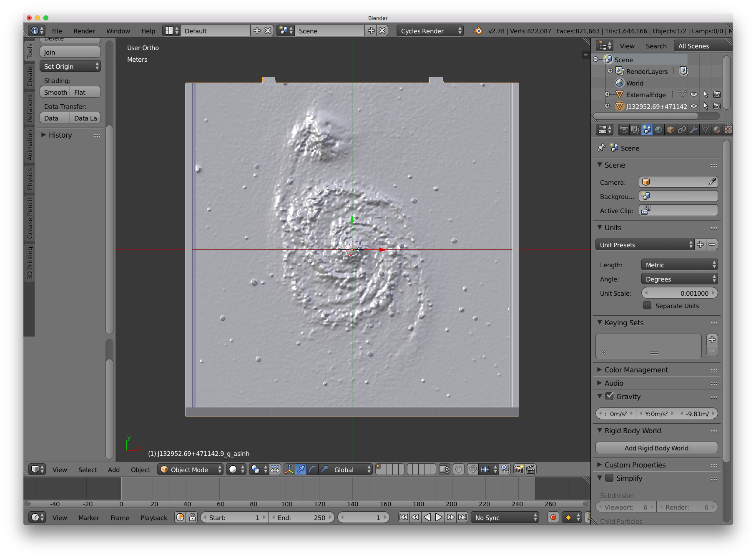Open Object Constraints via the chain icon
The width and height of the screenshot is (756, 558).
[682, 130]
